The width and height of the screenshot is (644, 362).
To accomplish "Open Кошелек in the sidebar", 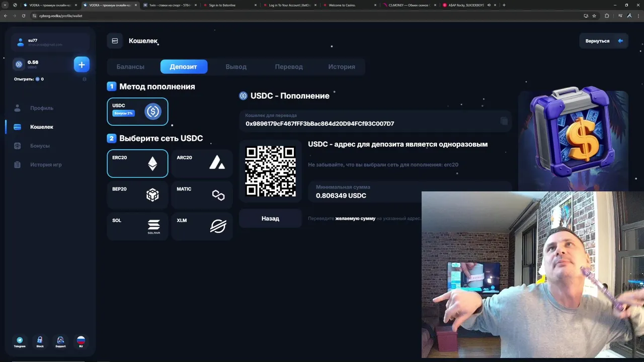I will [41, 127].
